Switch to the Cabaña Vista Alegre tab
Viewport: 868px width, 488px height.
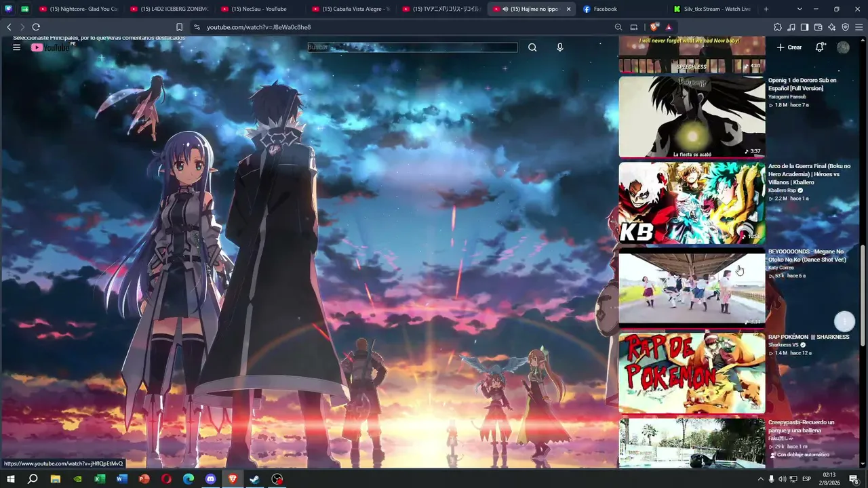coord(351,9)
